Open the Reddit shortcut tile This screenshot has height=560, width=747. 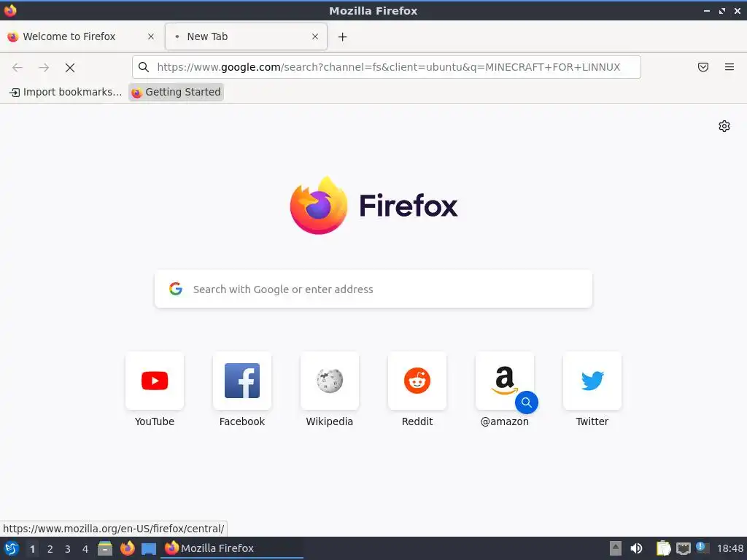(417, 381)
